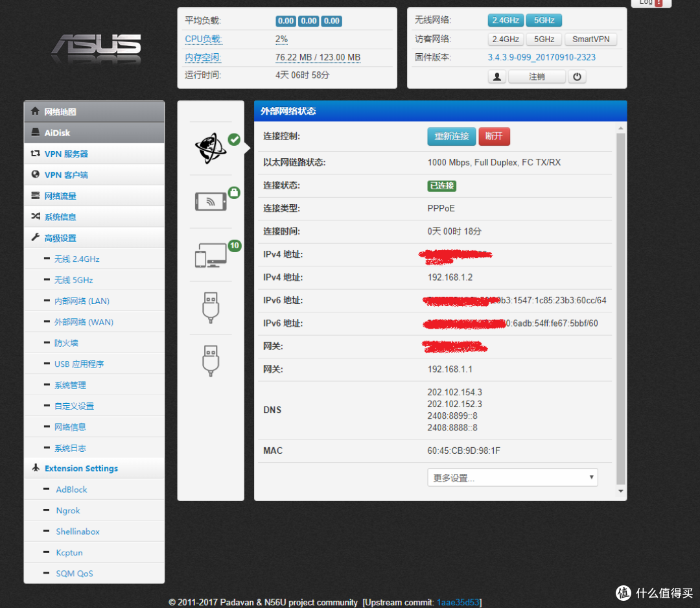Click the Log button at top
The height and width of the screenshot is (608, 700).
[651, 3]
